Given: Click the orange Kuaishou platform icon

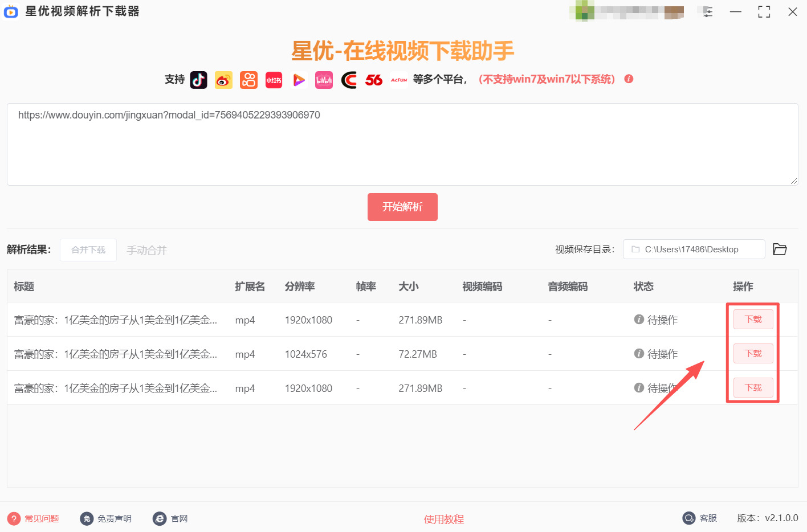Looking at the screenshot, I should [x=248, y=80].
